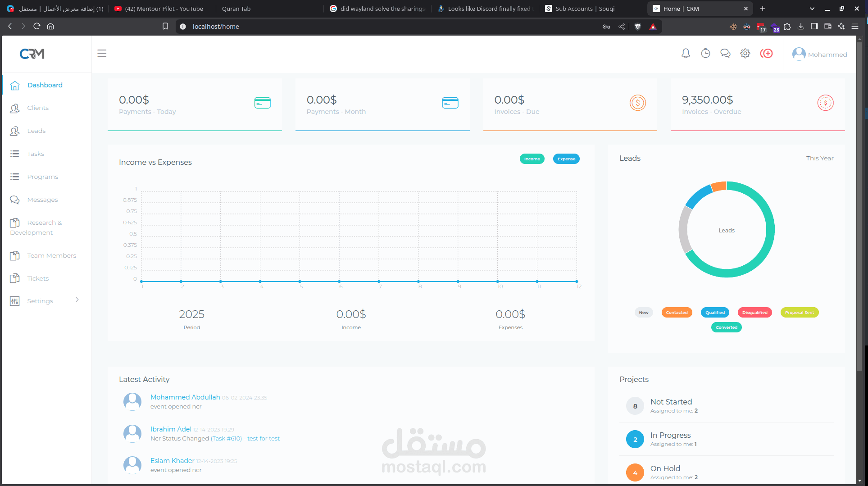Viewport: 868px width, 486px height.
Task: Click the 9,350.00$ overdue amount
Action: point(707,100)
